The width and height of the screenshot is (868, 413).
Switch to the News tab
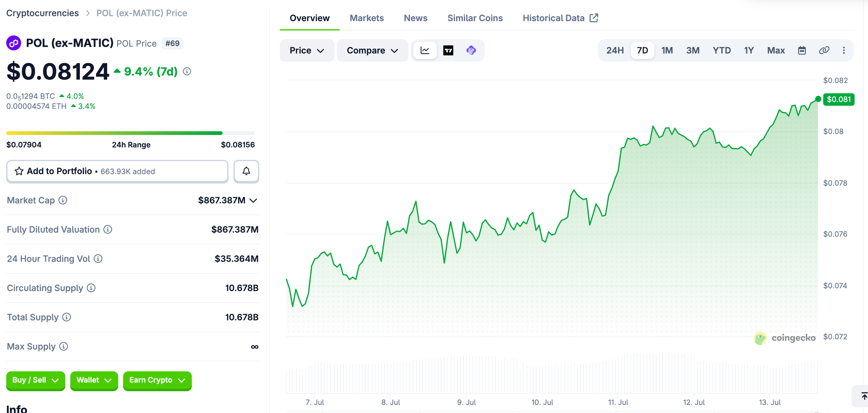[415, 18]
